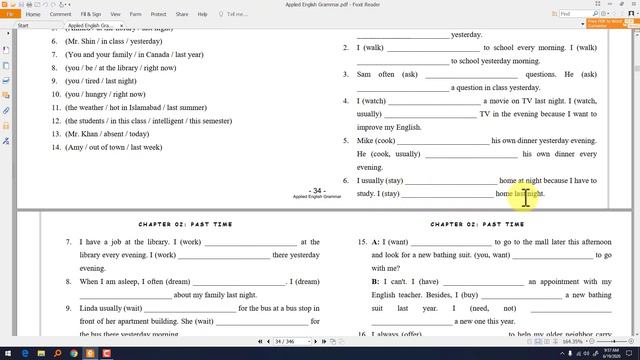
Task: Open File Explorer from the taskbar
Action: point(41,353)
